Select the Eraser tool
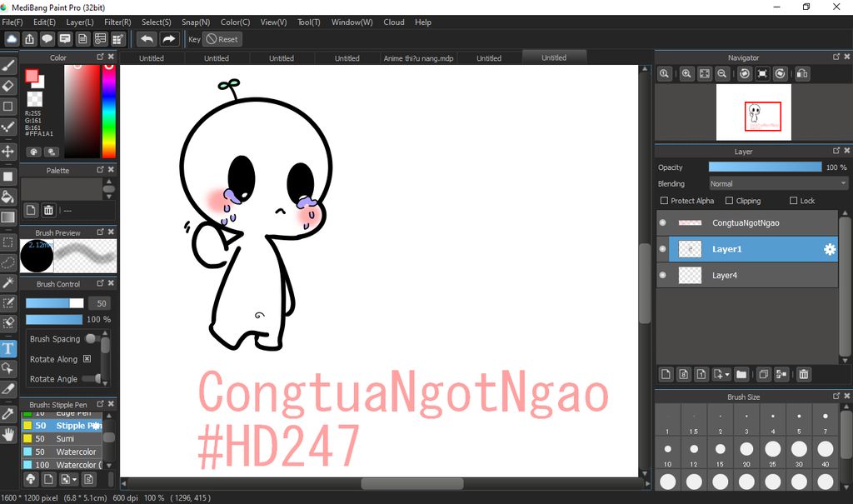This screenshot has width=853, height=504. click(x=8, y=86)
